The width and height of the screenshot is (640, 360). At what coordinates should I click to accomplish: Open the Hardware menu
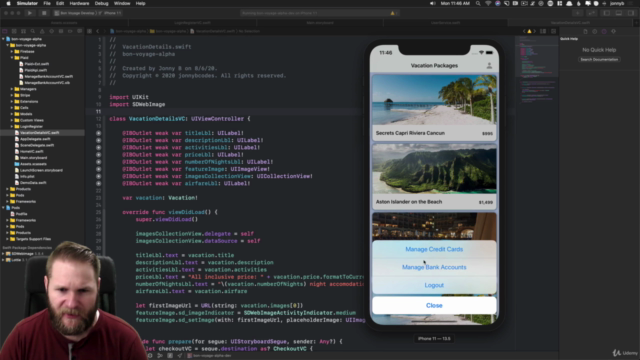[x=79, y=3]
